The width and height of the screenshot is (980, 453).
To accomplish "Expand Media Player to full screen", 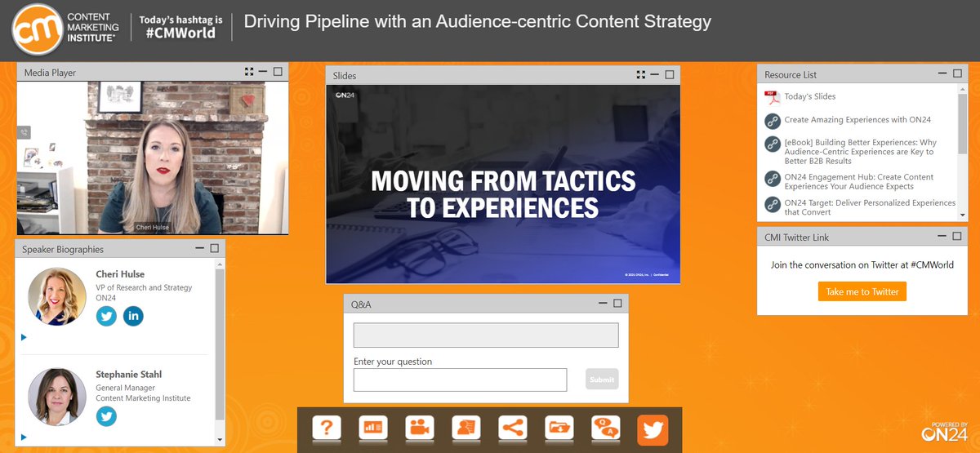I will click(249, 72).
